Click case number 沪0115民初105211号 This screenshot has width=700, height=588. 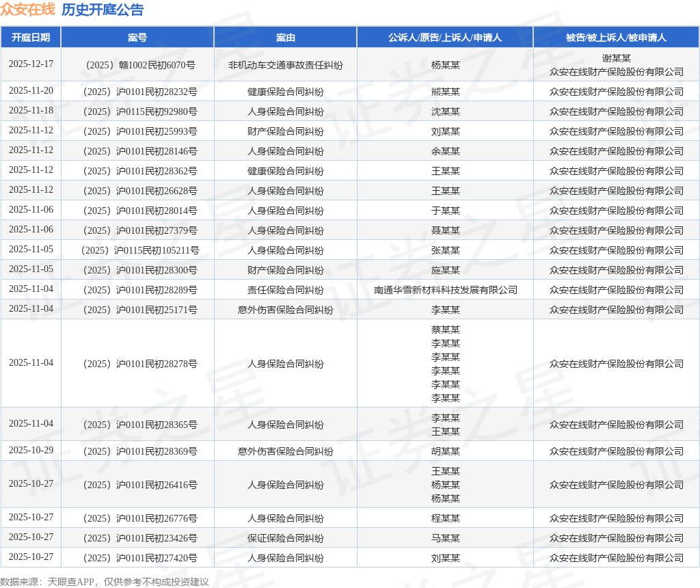[141, 250]
